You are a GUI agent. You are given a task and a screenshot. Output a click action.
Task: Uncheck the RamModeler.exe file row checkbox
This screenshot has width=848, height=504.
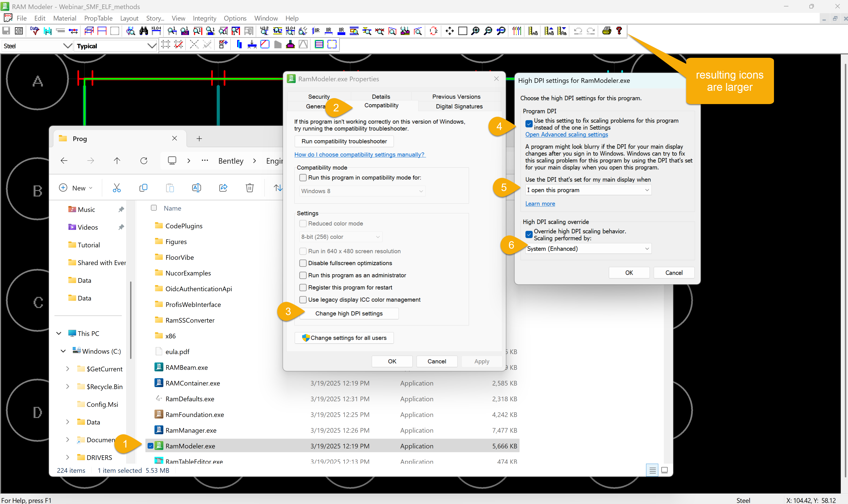150,446
